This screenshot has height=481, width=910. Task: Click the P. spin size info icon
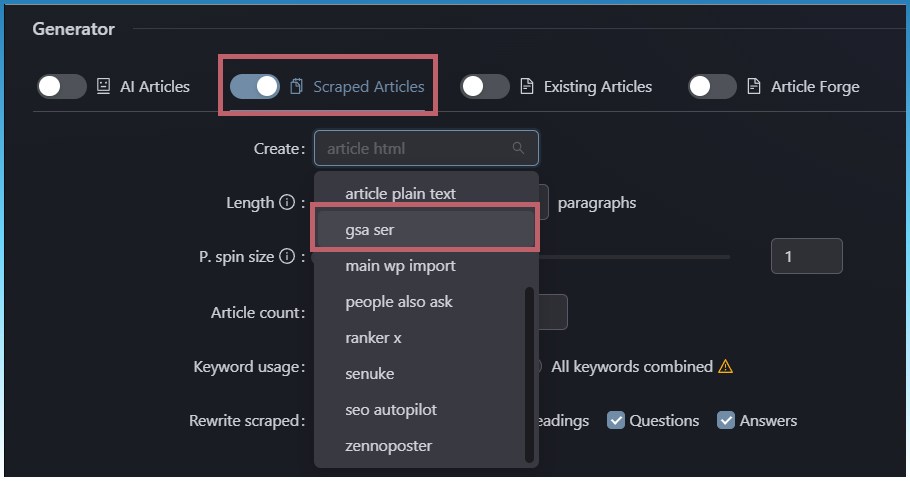click(287, 257)
